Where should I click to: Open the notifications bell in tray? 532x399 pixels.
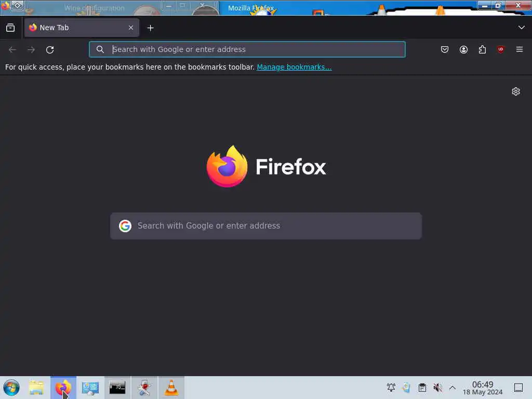[x=391, y=388]
